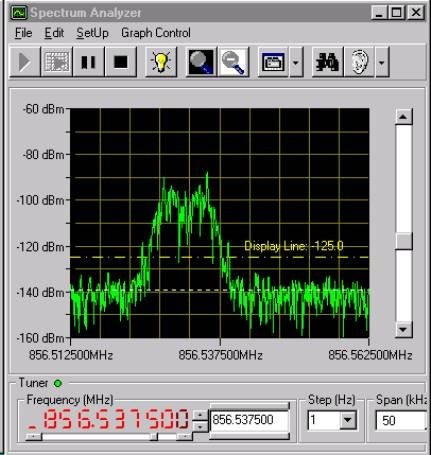Click the 856.512500MHz start axis label
Screen dimensions: 431x455
coord(71,355)
